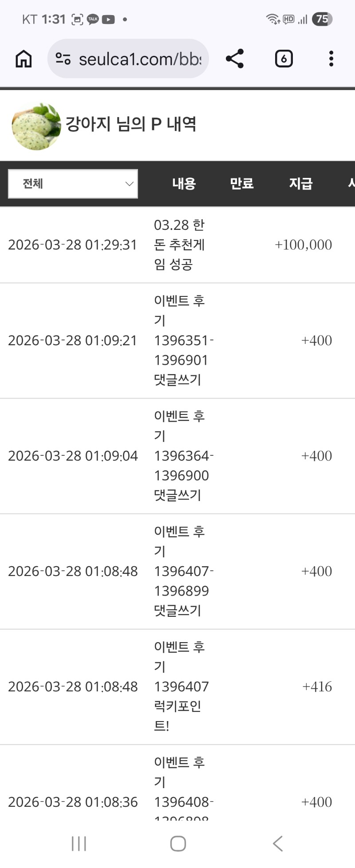Open the tab switcher showing 6 tabs

pyautogui.click(x=284, y=59)
